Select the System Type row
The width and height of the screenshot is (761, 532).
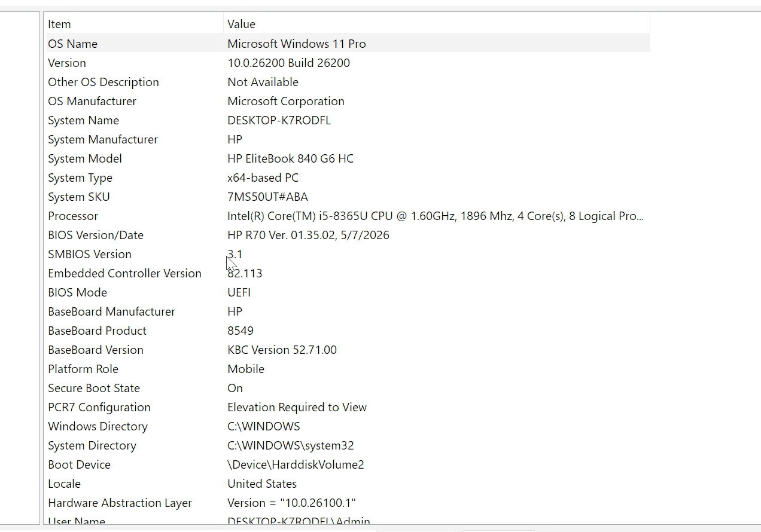[348, 178]
